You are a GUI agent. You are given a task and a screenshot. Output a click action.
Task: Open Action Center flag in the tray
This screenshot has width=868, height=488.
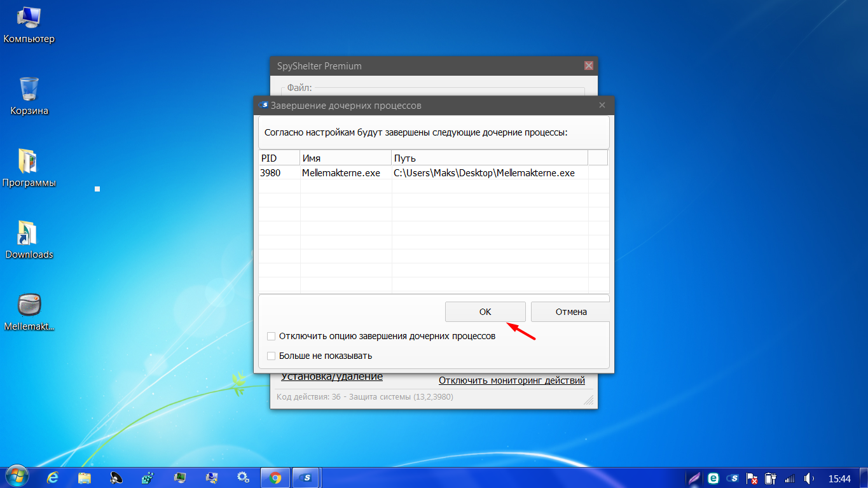(x=752, y=478)
